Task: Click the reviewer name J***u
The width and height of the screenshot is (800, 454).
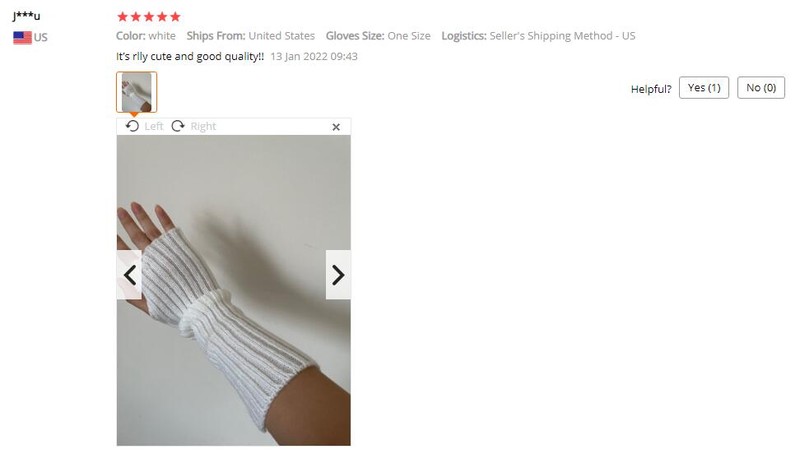Action: 27,16
